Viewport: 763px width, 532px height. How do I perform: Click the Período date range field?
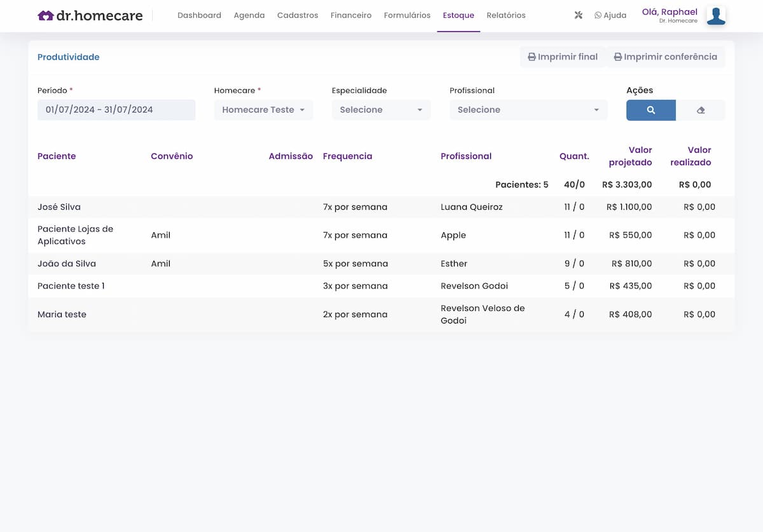tap(116, 110)
